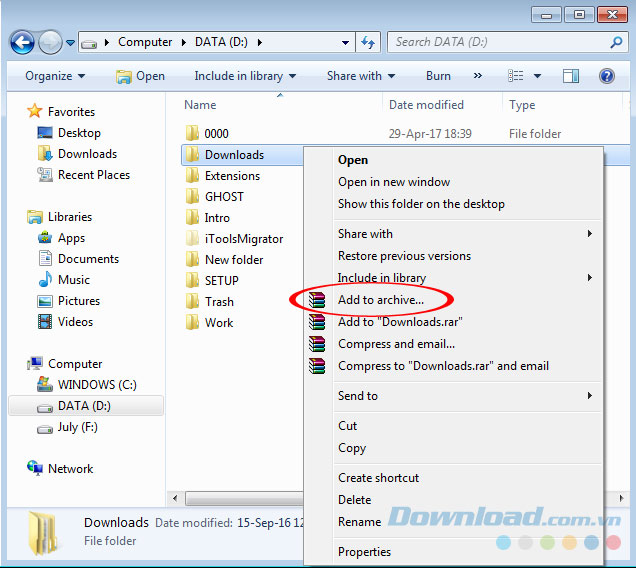Select Computer in the navigation pane
The image size is (636, 568).
coord(64,364)
